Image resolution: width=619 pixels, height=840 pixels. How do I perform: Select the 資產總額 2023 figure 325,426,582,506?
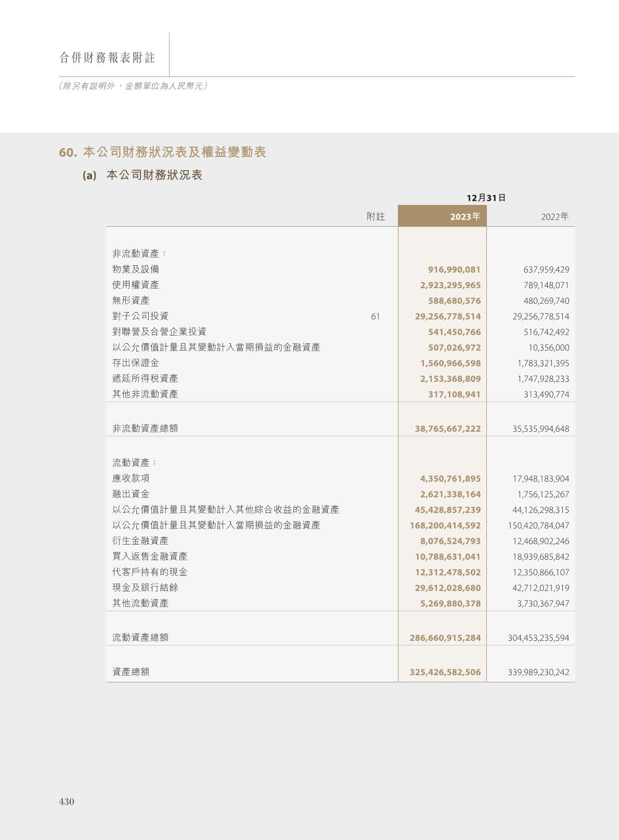(445, 672)
